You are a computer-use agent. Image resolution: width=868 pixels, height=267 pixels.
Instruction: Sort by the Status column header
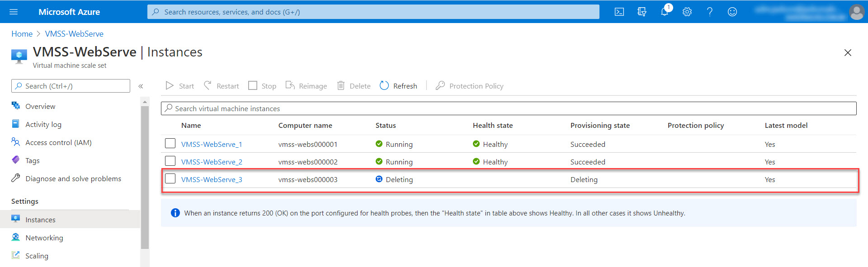385,126
